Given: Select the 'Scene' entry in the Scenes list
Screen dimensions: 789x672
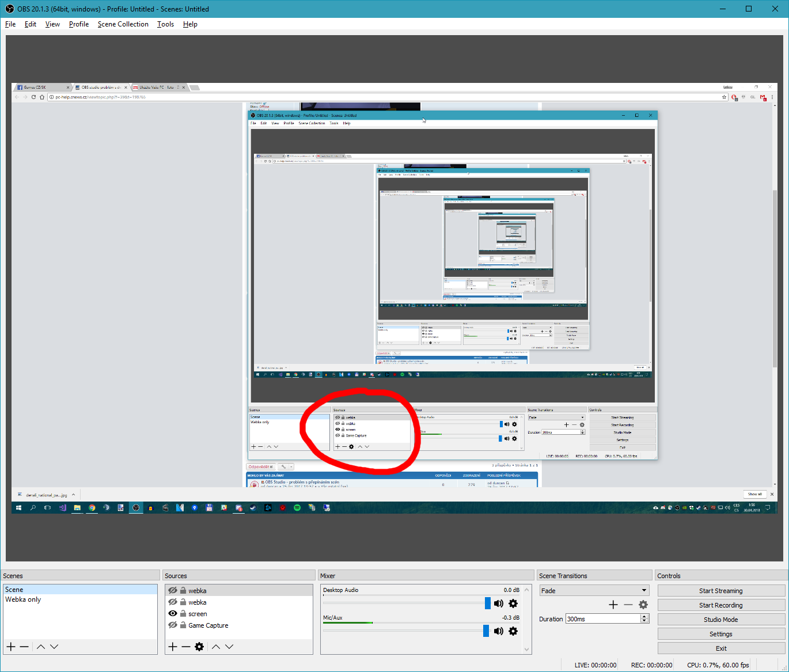Looking at the screenshot, I should click(80, 590).
